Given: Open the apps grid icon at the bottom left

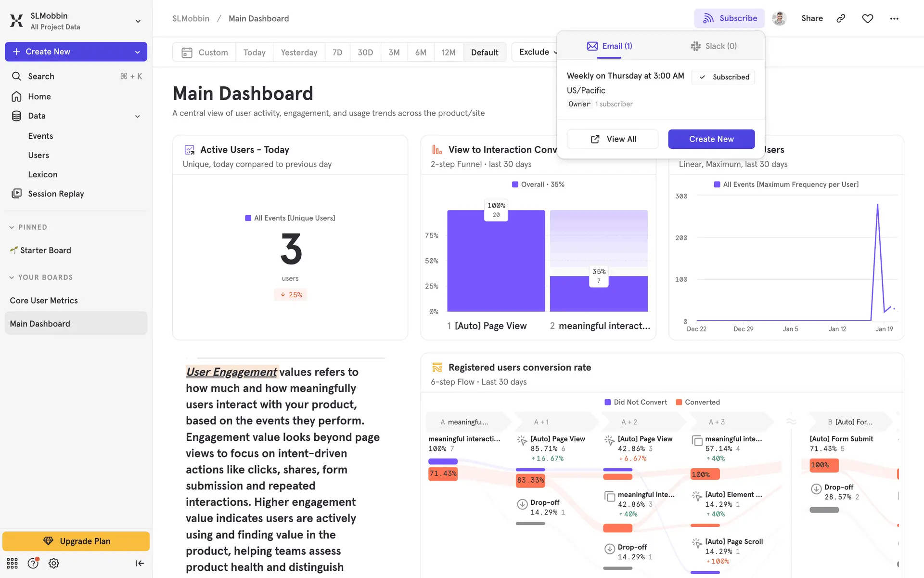Looking at the screenshot, I should (x=12, y=563).
